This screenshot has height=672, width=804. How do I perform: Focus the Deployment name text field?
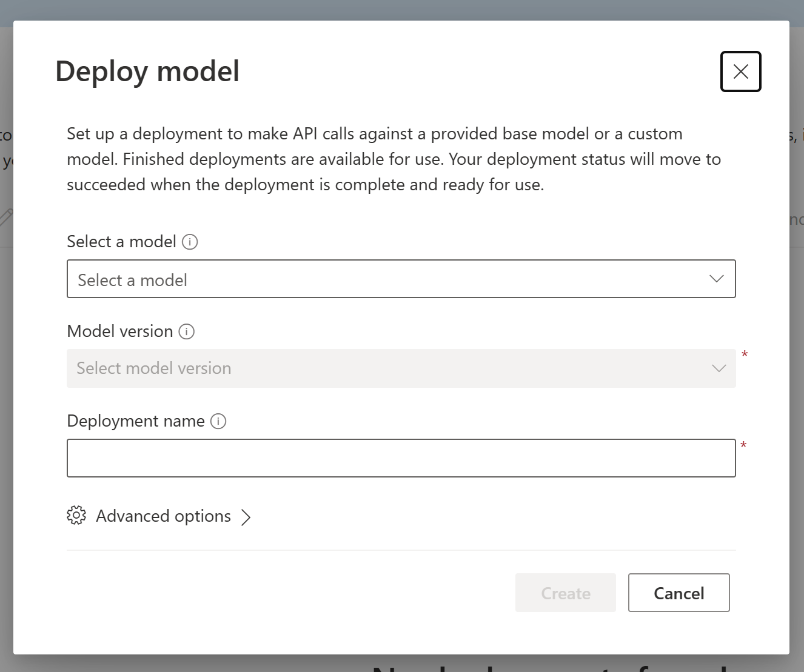(x=401, y=458)
